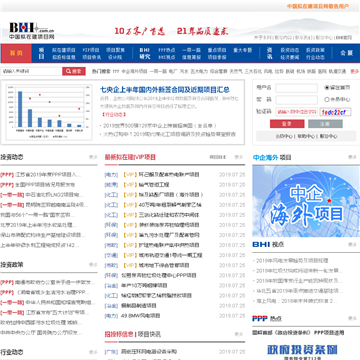Click the BHI site logo
The height and width of the screenshot is (360, 360).
[32, 31]
